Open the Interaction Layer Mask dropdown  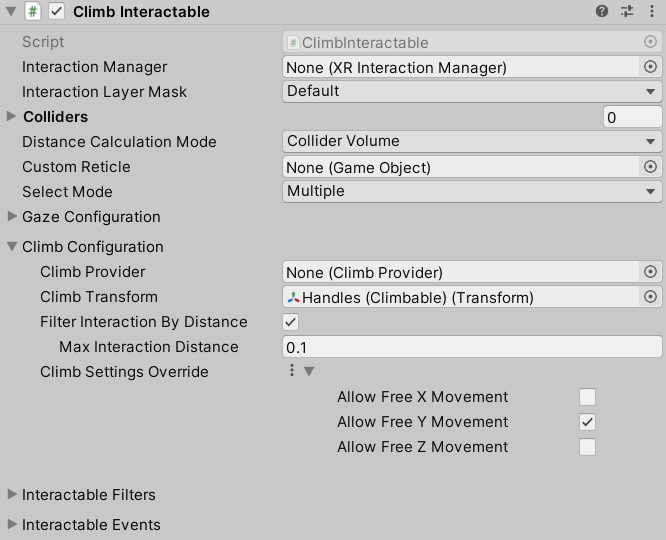(x=472, y=92)
